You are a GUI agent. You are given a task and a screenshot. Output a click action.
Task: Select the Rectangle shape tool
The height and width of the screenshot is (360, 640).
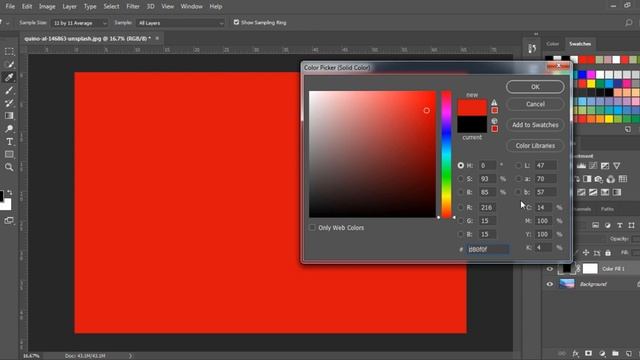[x=9, y=154]
